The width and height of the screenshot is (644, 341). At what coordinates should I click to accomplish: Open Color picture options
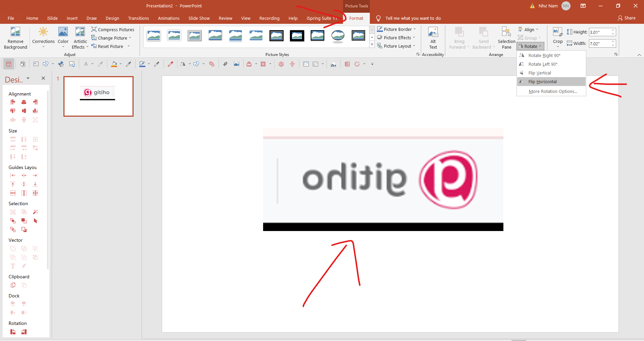point(63,38)
